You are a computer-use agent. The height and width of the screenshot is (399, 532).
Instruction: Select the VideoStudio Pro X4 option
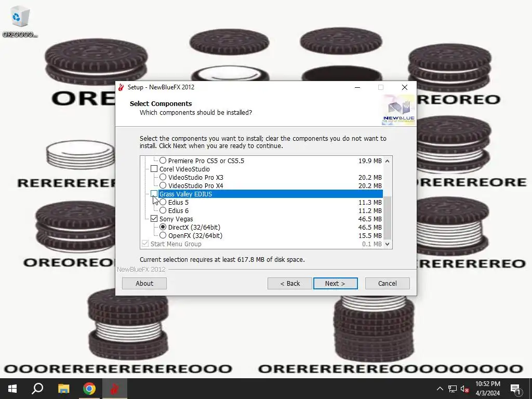[x=163, y=185]
